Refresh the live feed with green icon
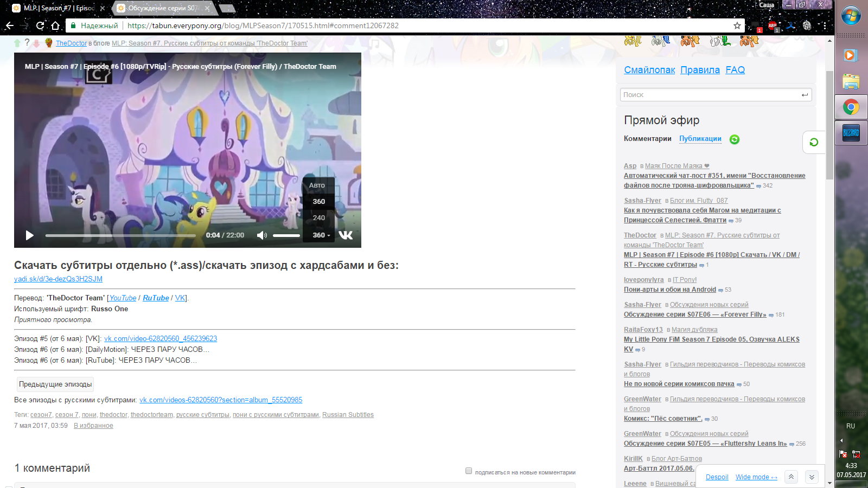The height and width of the screenshot is (488, 868). [x=735, y=139]
